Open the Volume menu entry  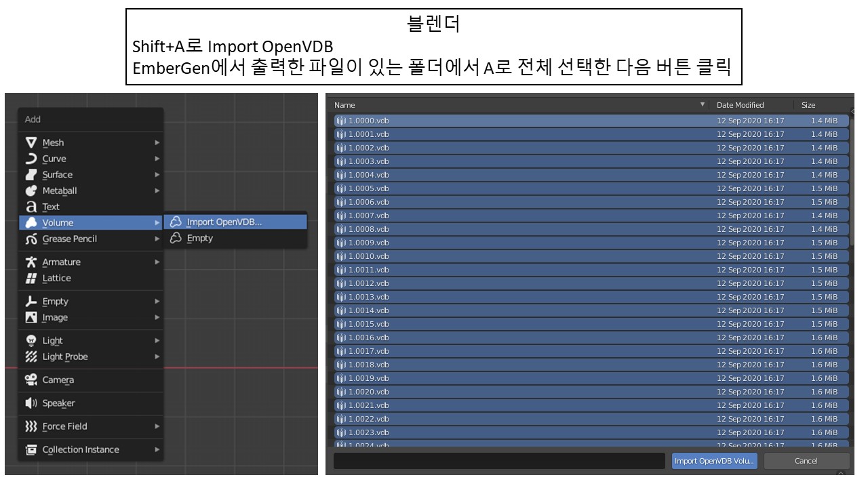[x=91, y=222]
